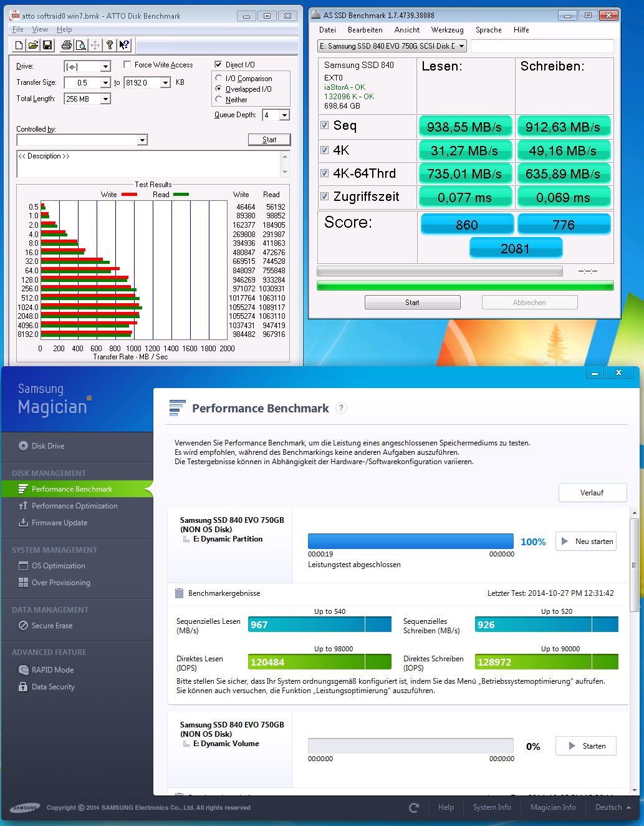Image resolution: width=644 pixels, height=826 pixels.
Task: Click the Firmware Update download icon
Action: pyautogui.click(x=23, y=523)
